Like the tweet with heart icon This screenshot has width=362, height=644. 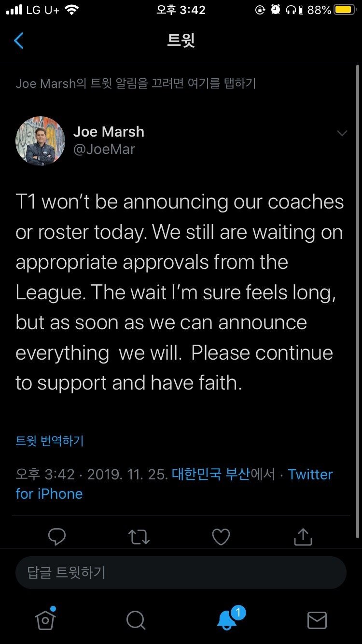pos(221,536)
